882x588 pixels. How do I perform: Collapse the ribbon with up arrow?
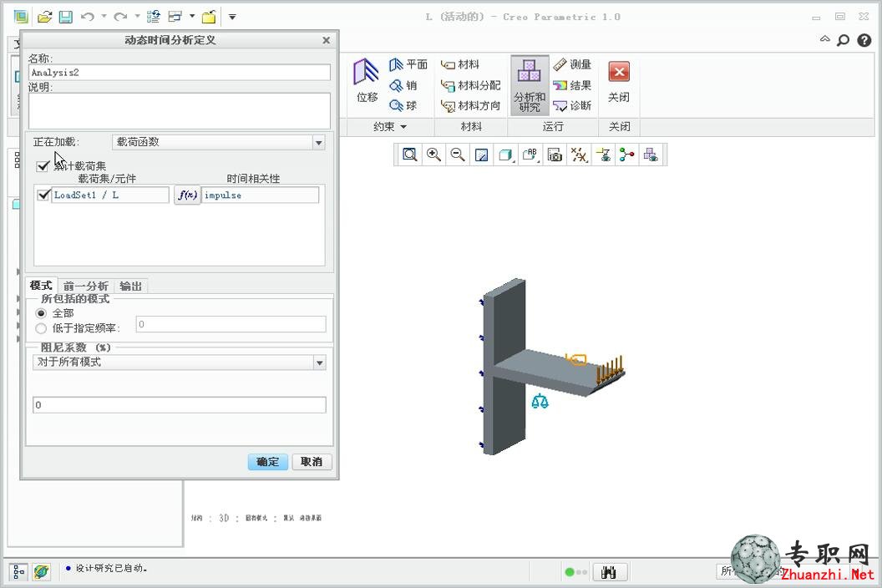point(824,38)
